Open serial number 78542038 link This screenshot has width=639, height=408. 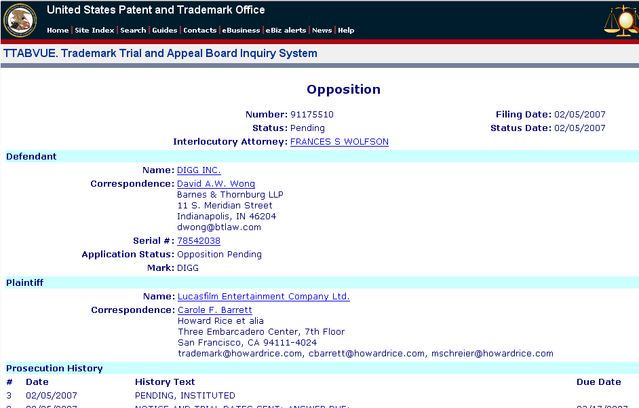[x=198, y=241]
